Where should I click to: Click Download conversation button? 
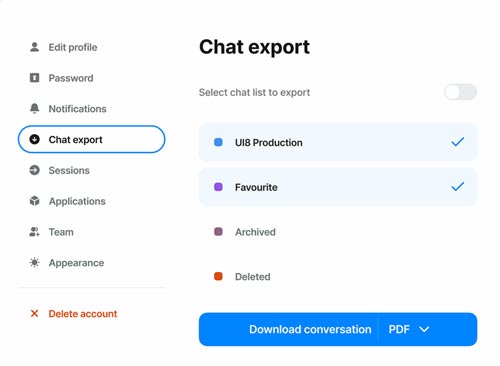310,329
